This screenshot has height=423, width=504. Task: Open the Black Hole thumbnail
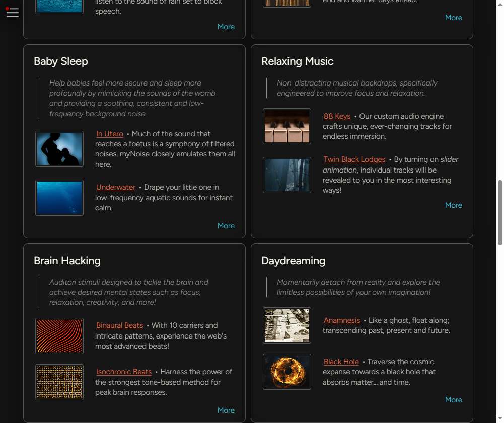coord(287,372)
